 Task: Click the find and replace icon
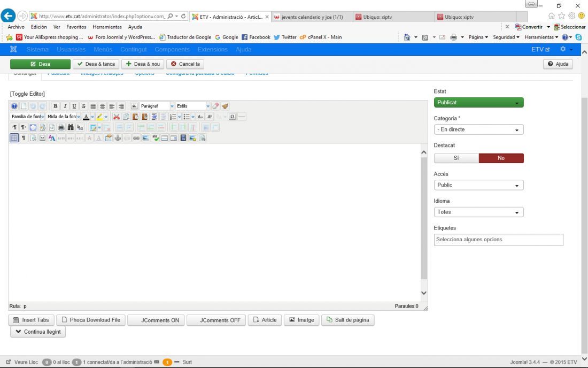[80, 127]
